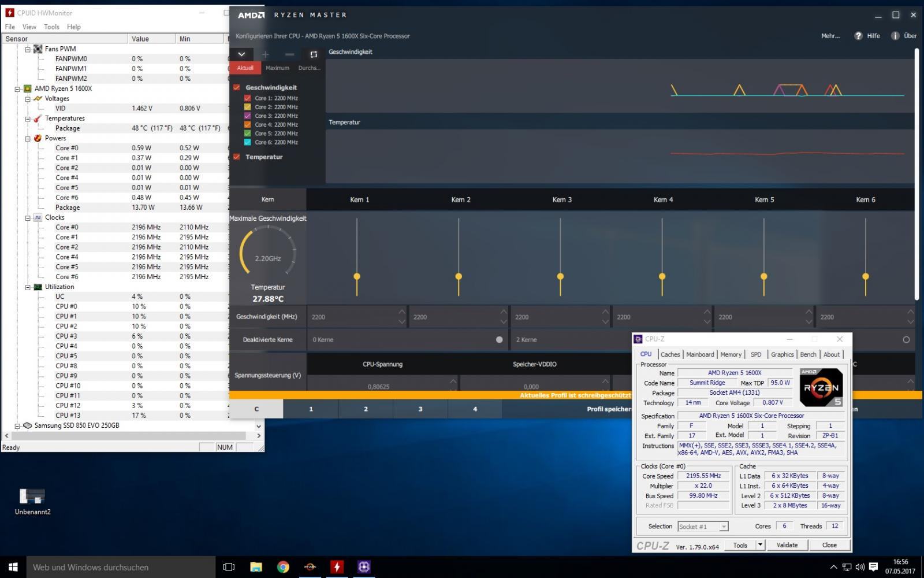Click the network icon in system tray
This screenshot has height=578, width=924.
point(847,567)
